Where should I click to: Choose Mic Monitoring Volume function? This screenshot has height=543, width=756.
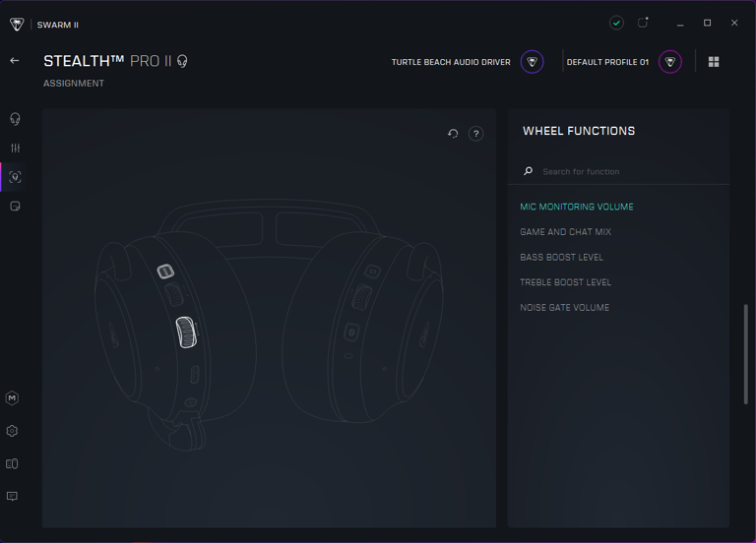point(577,207)
